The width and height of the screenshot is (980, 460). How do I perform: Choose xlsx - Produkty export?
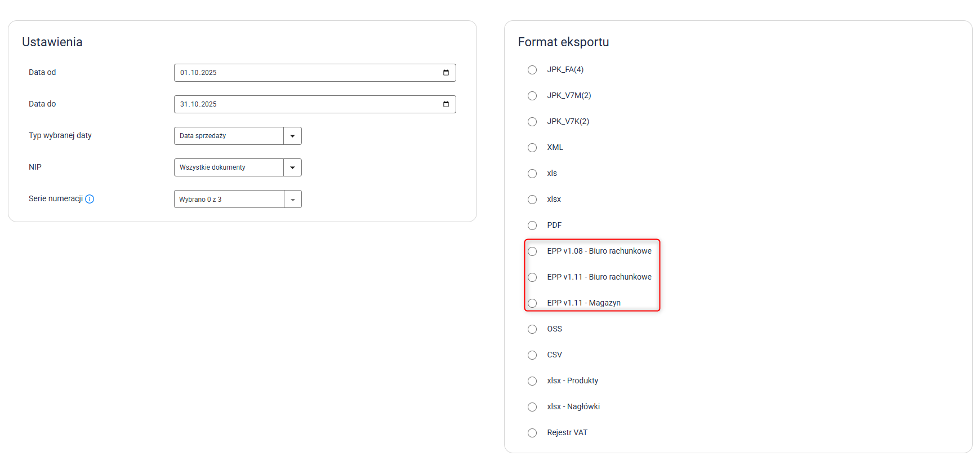(x=532, y=381)
